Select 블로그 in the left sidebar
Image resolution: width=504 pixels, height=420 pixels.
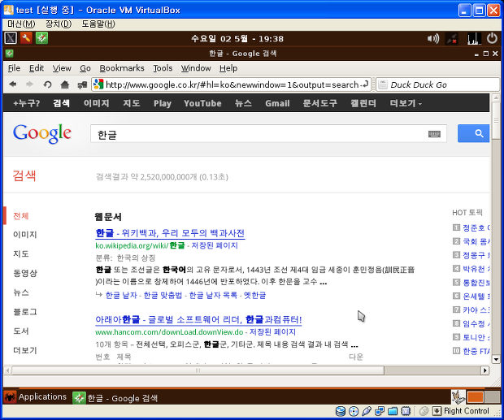(x=25, y=312)
